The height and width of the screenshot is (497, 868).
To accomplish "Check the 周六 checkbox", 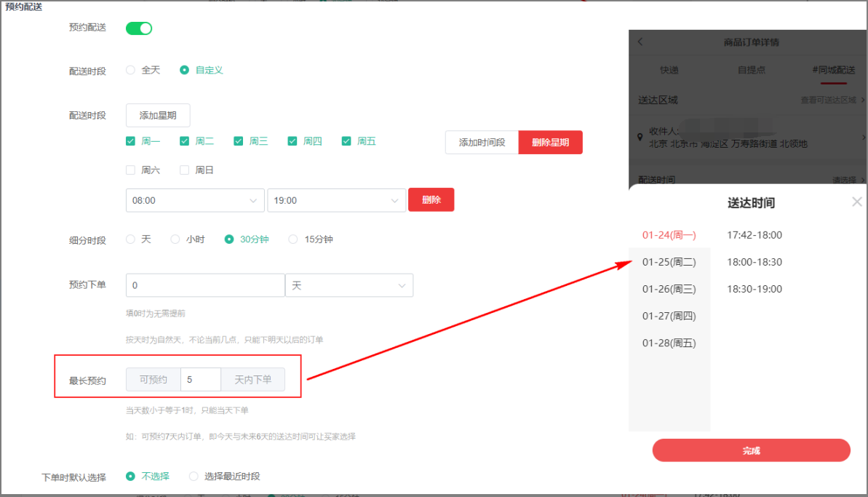I will (x=131, y=170).
